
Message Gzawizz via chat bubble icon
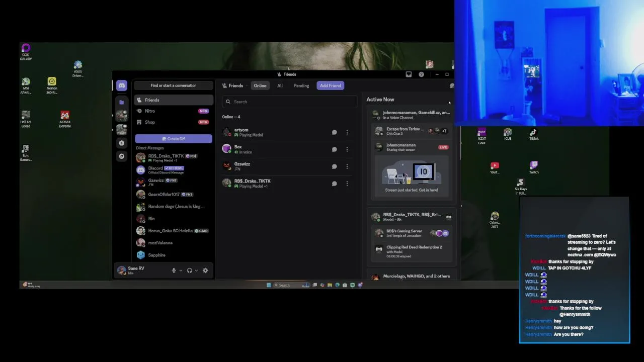point(334,166)
